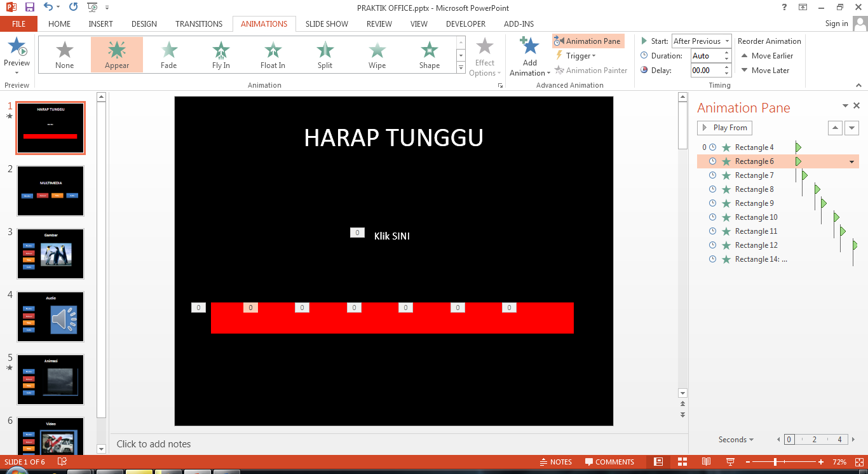
Task: Open the FILE tab
Action: 19,24
